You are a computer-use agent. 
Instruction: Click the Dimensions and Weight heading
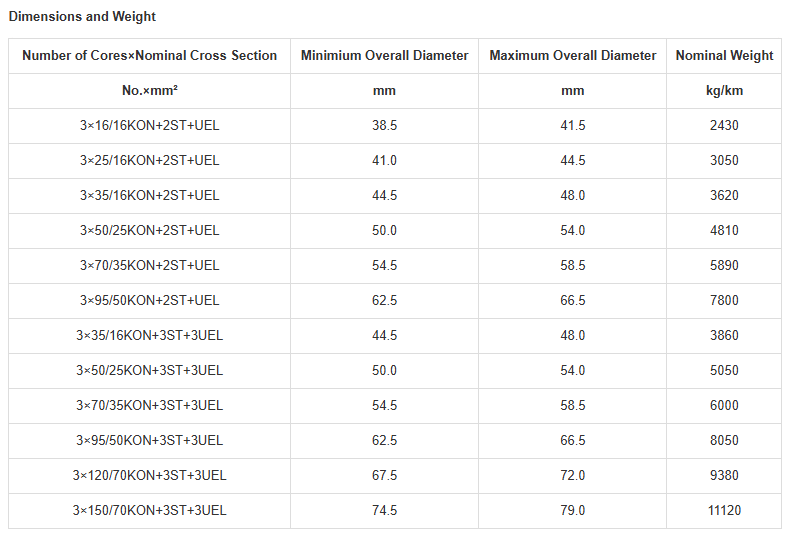click(x=82, y=16)
